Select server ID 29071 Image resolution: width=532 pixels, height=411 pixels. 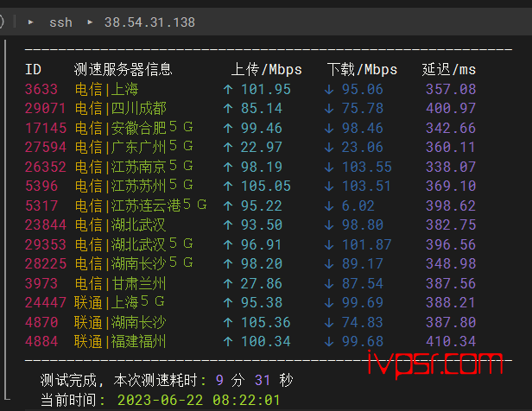[46, 109]
